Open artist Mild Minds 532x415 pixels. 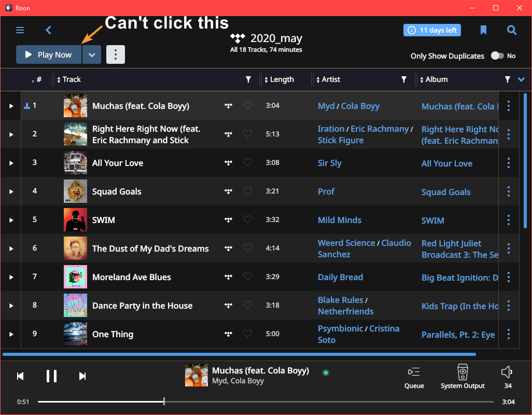[x=340, y=220]
